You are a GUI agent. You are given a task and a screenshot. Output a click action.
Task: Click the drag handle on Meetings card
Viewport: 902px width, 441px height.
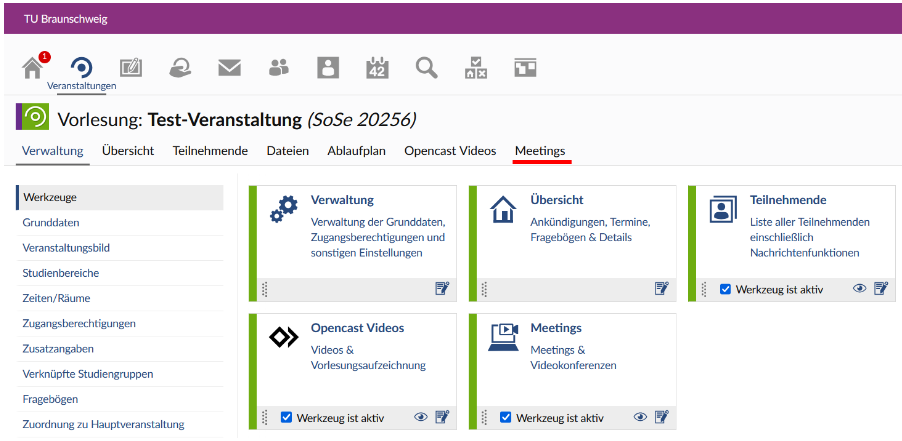pyautogui.click(x=485, y=417)
